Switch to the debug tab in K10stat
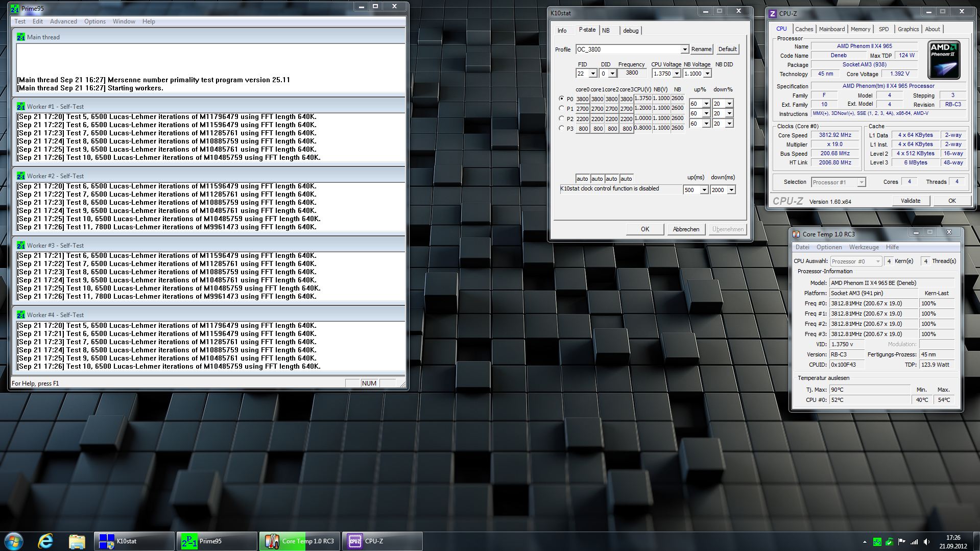Screen dimensions: 980x551 pos(631,31)
